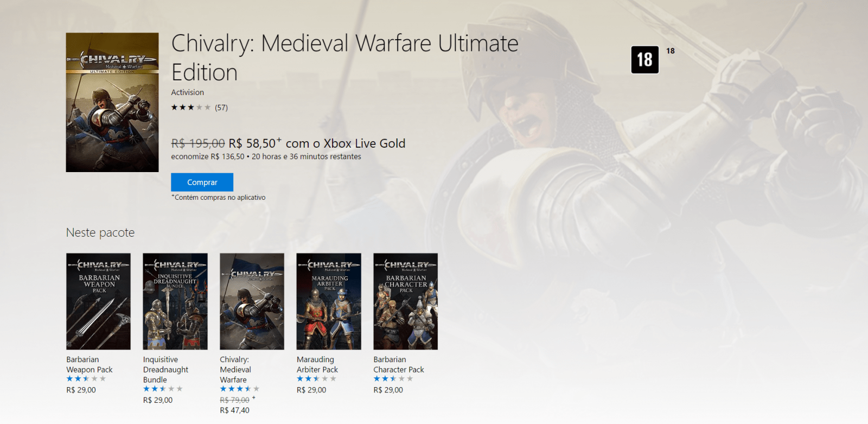Open Marauding Arbiter Pack cover thumbnail
Viewport: 868px width, 424px height.
(x=329, y=301)
